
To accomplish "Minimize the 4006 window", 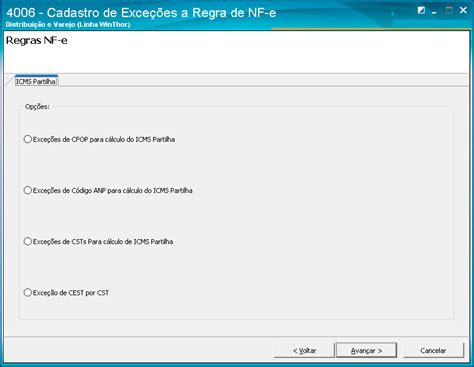I will 434,11.
